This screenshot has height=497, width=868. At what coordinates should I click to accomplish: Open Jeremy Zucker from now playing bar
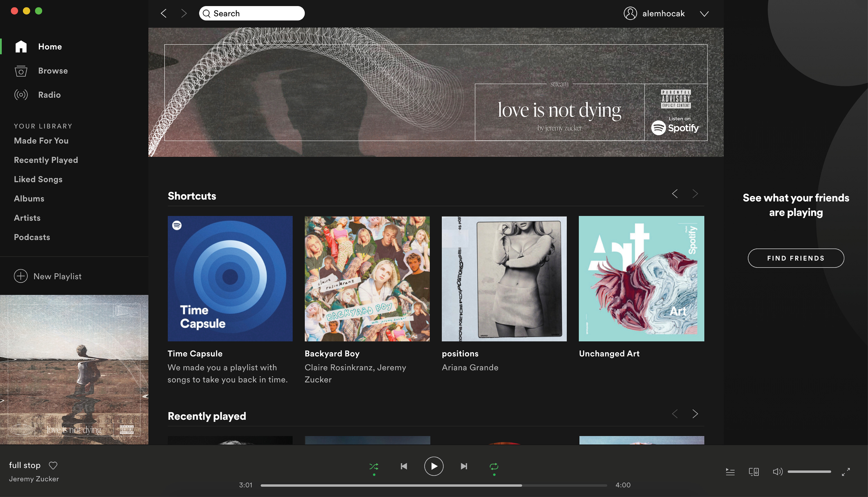[x=34, y=479]
